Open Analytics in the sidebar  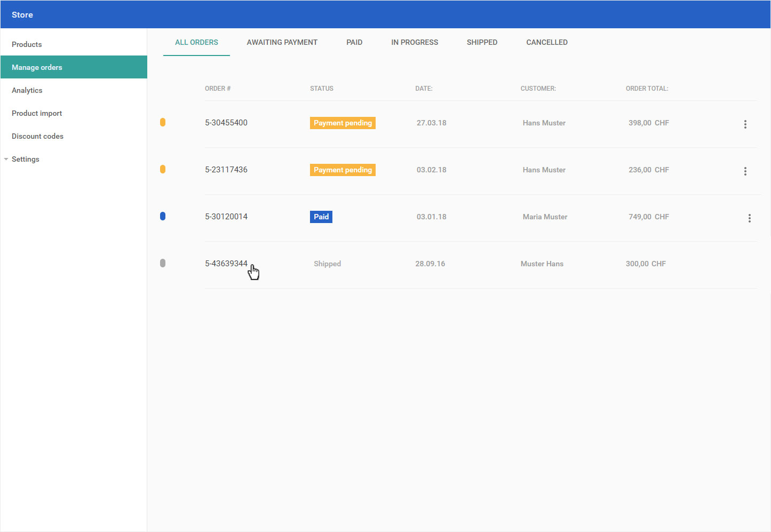[x=74, y=90]
